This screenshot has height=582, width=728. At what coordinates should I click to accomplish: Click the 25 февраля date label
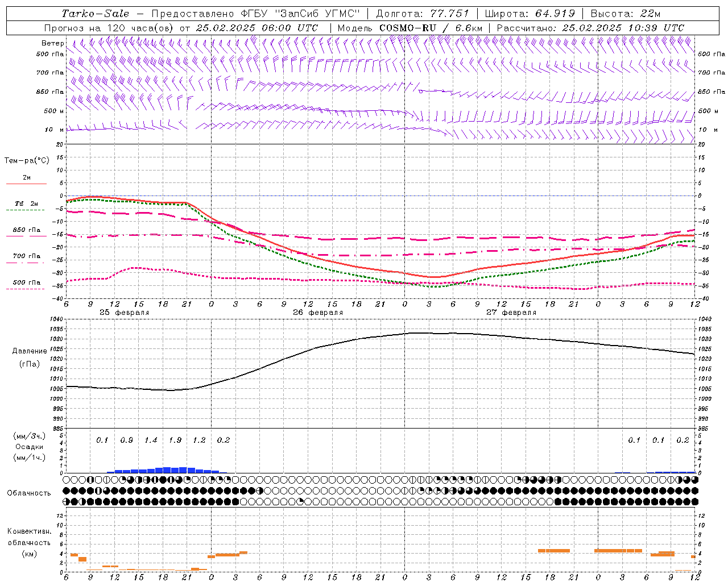point(125,313)
